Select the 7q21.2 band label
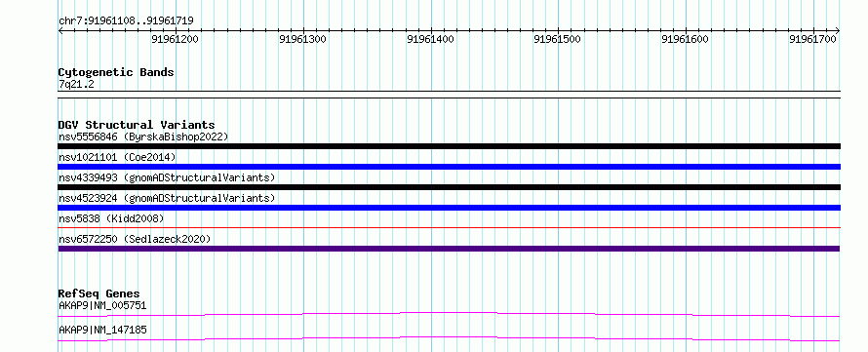Image resolution: width=868 pixels, height=352 pixels. pos(76,85)
